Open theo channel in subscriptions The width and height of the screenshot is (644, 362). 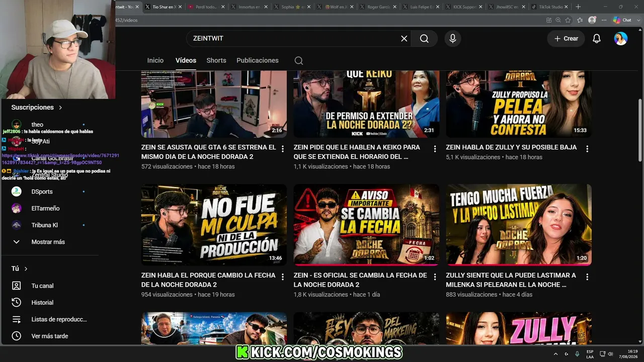(x=37, y=125)
